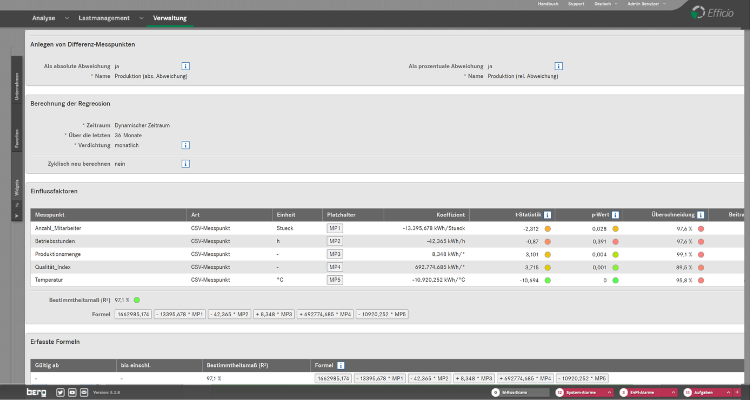The image size is (750, 400).
Task: Click the Support link in header
Action: [576, 5]
